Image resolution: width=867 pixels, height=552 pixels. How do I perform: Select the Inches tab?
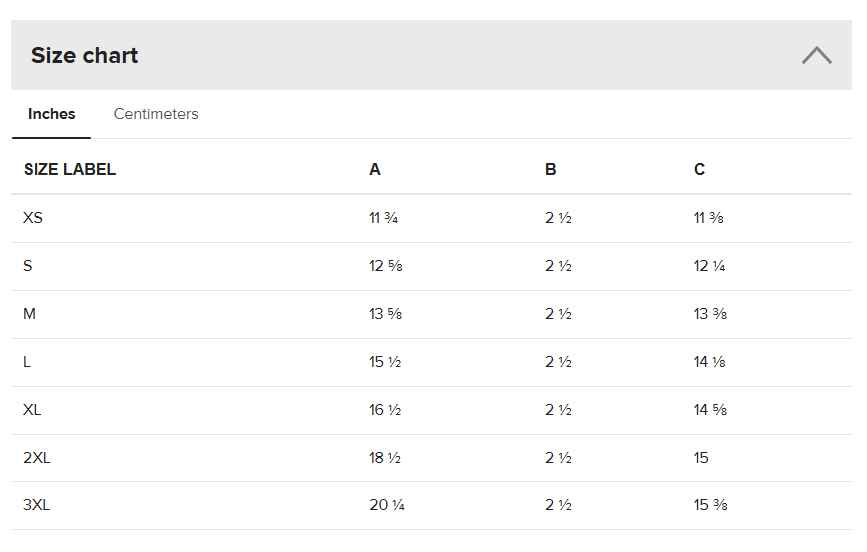click(x=51, y=114)
